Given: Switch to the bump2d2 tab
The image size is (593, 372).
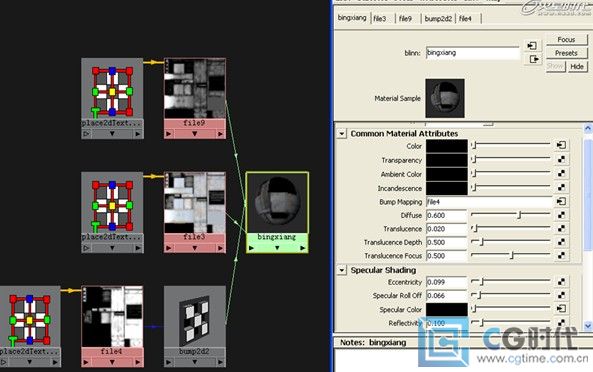Looking at the screenshot, I should click(438, 18).
